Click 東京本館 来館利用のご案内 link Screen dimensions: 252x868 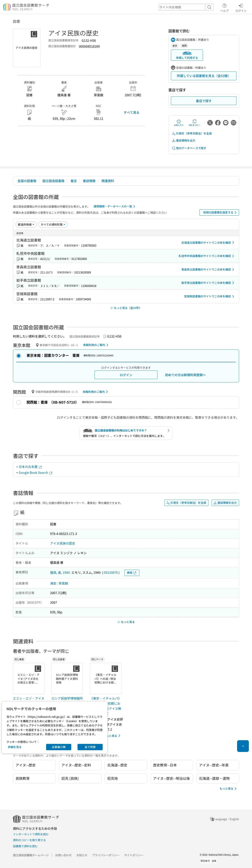(x=96, y=345)
